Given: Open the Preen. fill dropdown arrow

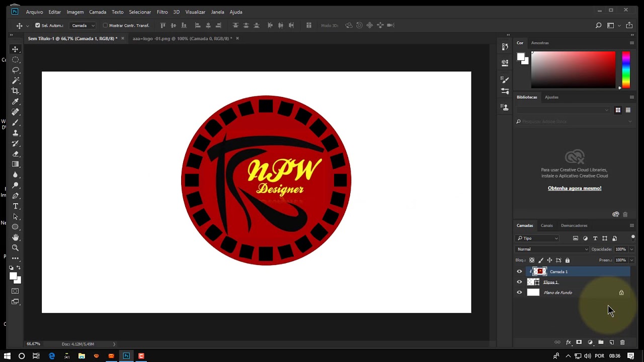Looking at the screenshot, I should (x=631, y=260).
